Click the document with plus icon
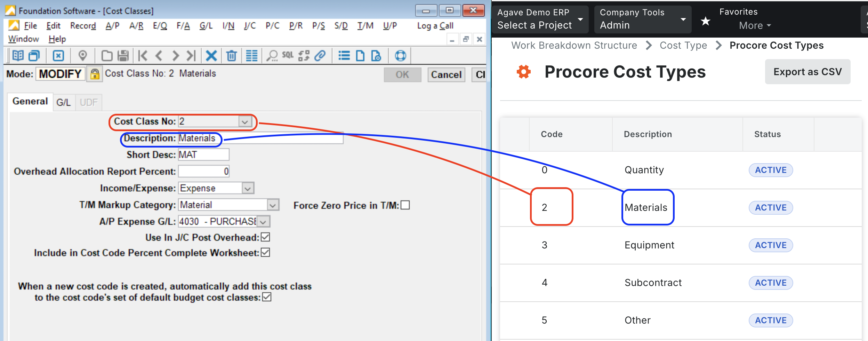Screen dimensions: 868x341 coord(376,56)
